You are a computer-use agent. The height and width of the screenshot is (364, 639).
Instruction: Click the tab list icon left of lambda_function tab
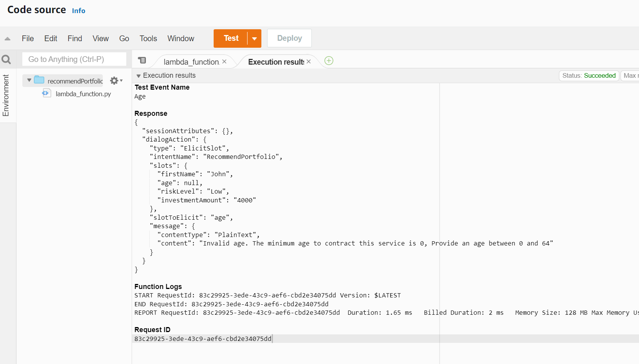(x=142, y=60)
